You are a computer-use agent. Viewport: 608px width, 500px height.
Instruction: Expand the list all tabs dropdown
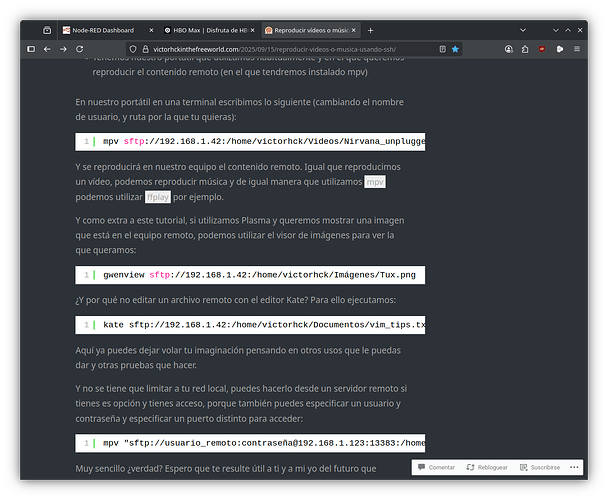(x=523, y=30)
